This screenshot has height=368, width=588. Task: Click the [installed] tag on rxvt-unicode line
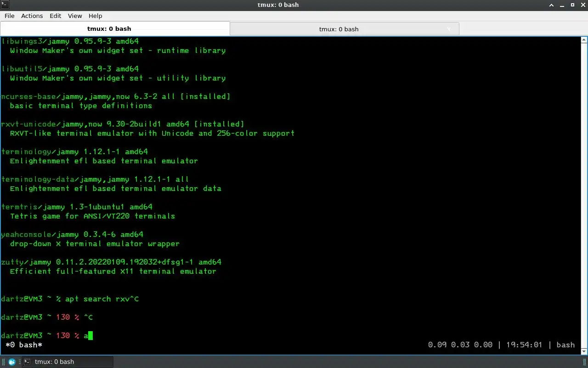[219, 124]
